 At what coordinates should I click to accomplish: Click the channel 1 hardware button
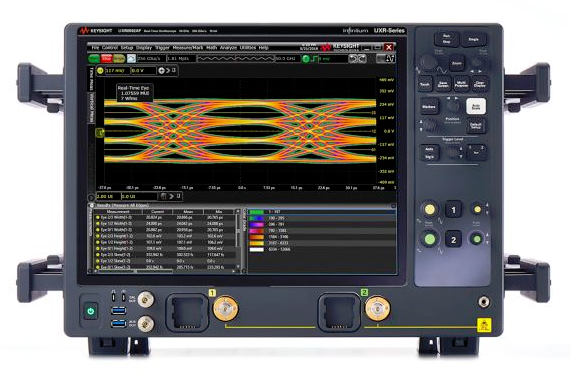point(453,210)
